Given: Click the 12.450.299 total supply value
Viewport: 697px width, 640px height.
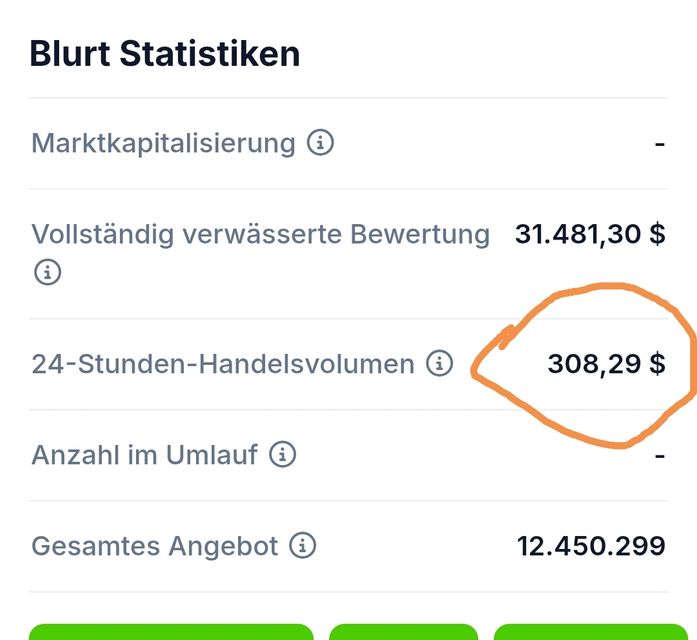Looking at the screenshot, I should pyautogui.click(x=591, y=546).
